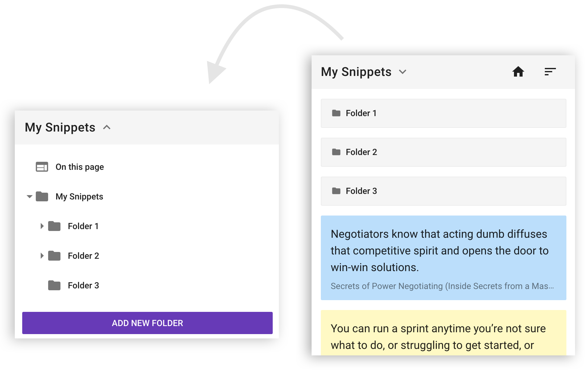Collapse the My Snippets panel header

(107, 127)
